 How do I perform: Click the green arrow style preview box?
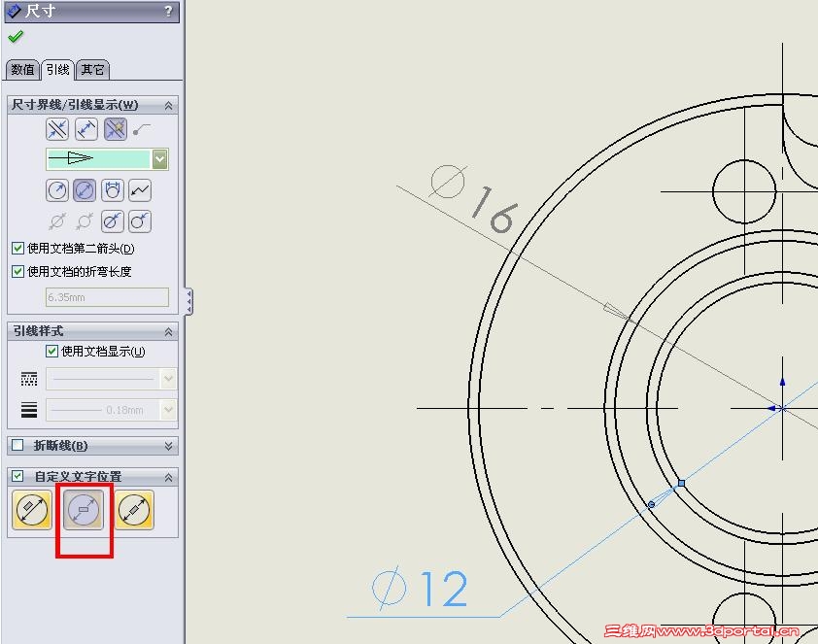pyautogui.click(x=98, y=159)
